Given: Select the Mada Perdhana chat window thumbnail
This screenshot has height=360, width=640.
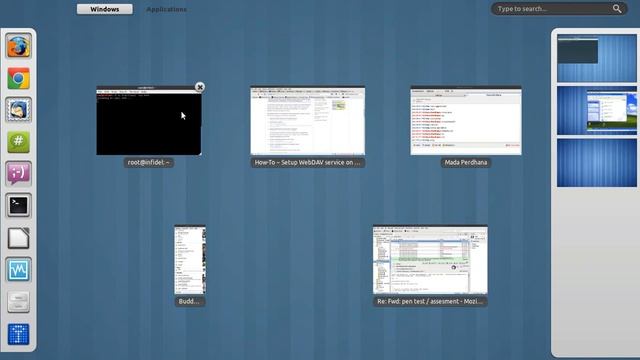Looking at the screenshot, I should [466, 120].
